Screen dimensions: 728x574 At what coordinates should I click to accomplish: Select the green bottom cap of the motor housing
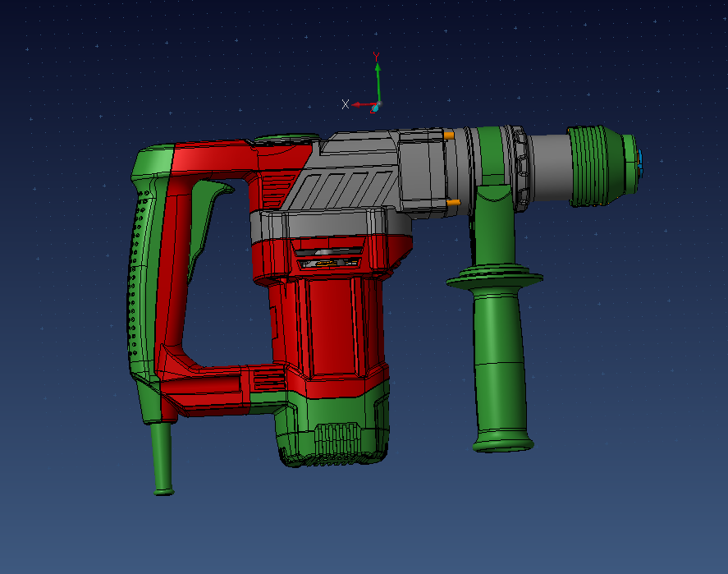point(333,429)
